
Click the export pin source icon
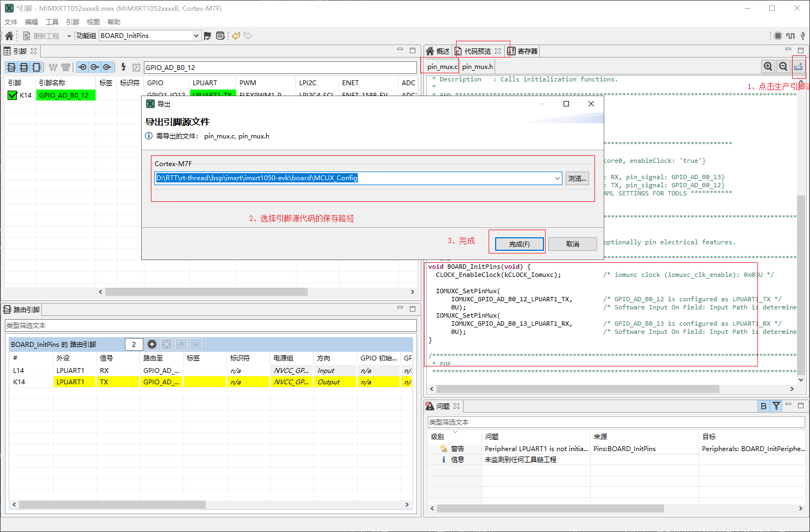pyautogui.click(x=798, y=66)
